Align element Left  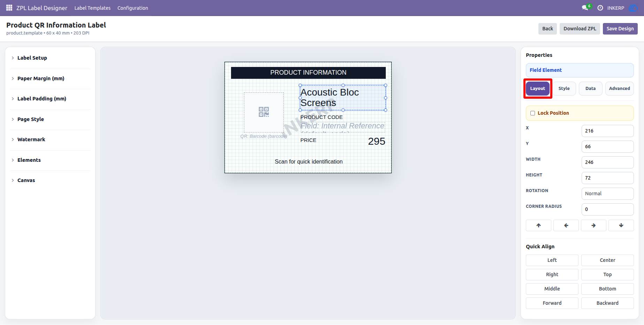[x=552, y=260]
